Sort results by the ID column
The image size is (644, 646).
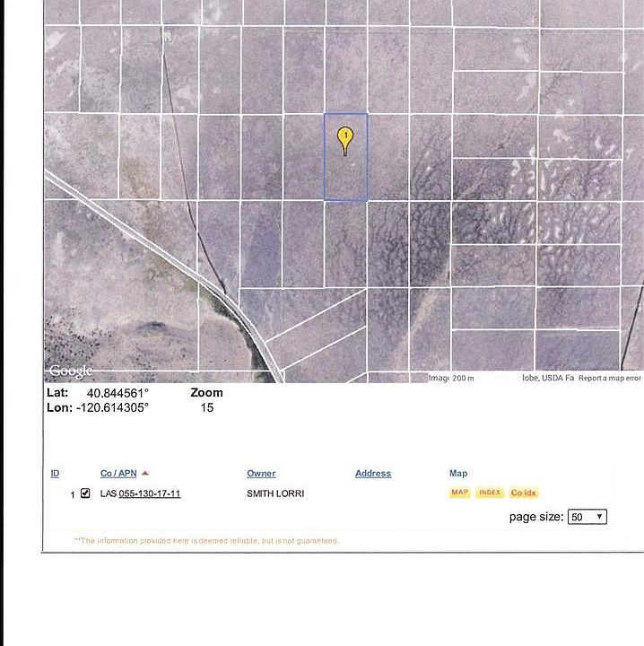[55, 474]
